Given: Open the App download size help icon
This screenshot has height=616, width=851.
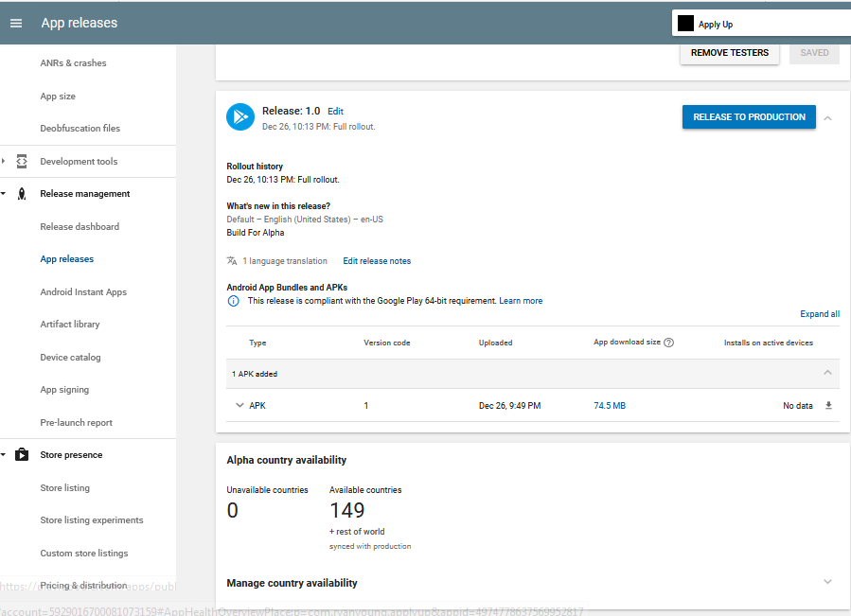Looking at the screenshot, I should (x=669, y=343).
